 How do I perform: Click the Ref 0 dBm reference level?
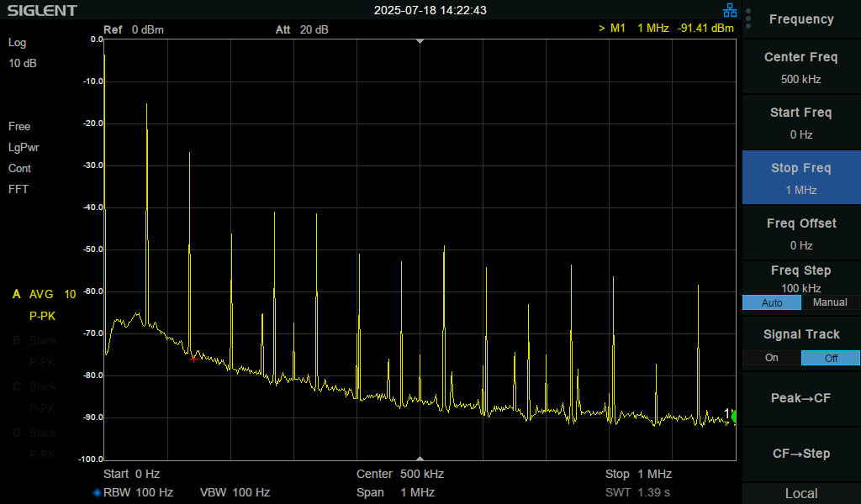(134, 29)
